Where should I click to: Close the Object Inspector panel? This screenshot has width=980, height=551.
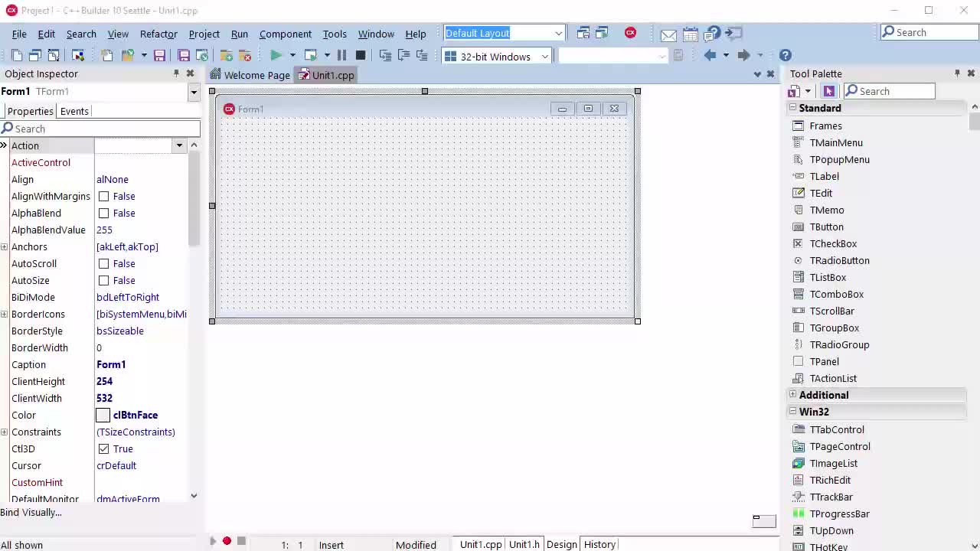pyautogui.click(x=190, y=73)
